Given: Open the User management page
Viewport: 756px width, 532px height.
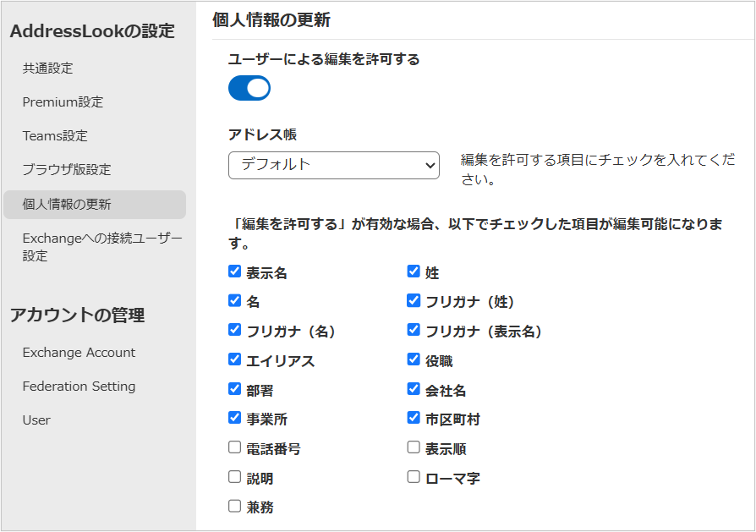Looking at the screenshot, I should pyautogui.click(x=36, y=420).
